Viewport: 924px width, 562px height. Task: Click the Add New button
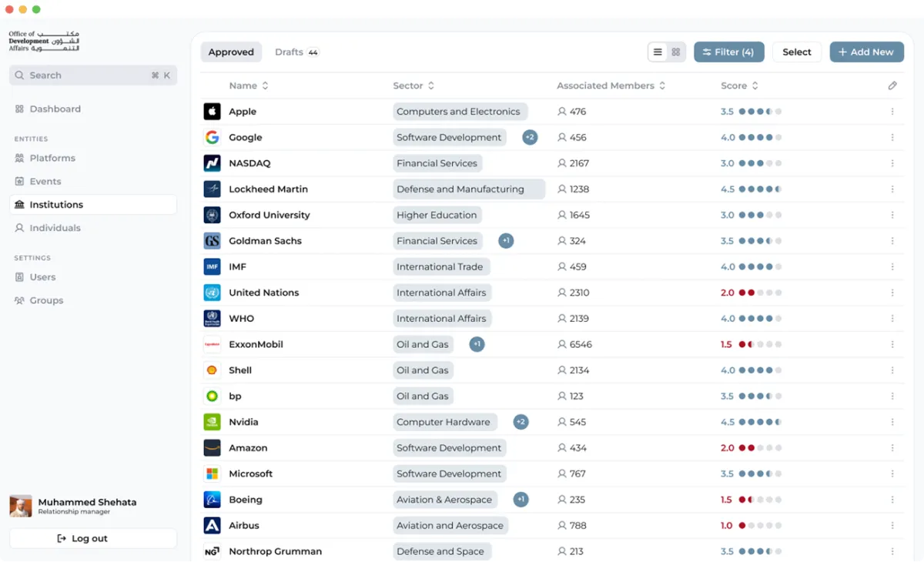866,52
